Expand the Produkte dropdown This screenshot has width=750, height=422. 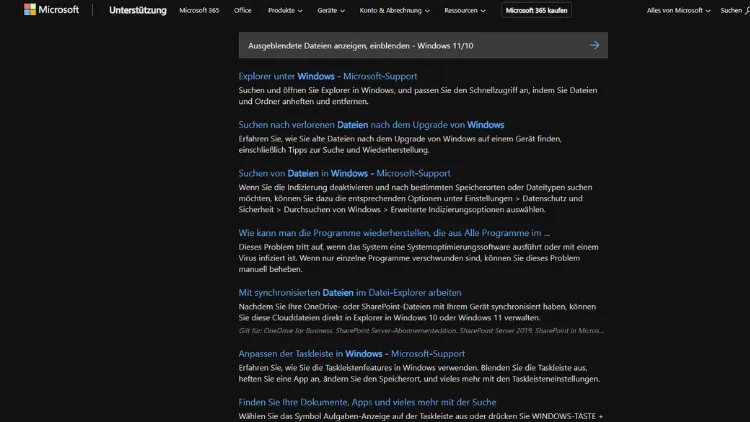point(285,10)
